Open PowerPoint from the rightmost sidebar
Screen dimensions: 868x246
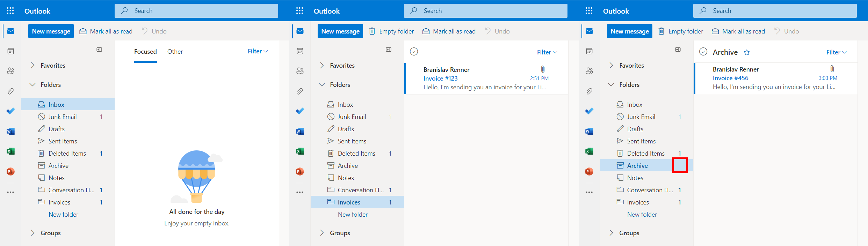[x=589, y=172]
